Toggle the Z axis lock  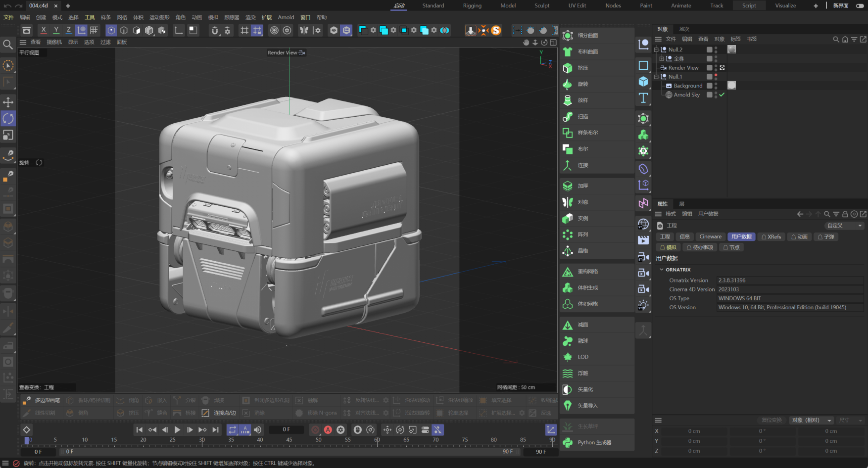coord(68,30)
